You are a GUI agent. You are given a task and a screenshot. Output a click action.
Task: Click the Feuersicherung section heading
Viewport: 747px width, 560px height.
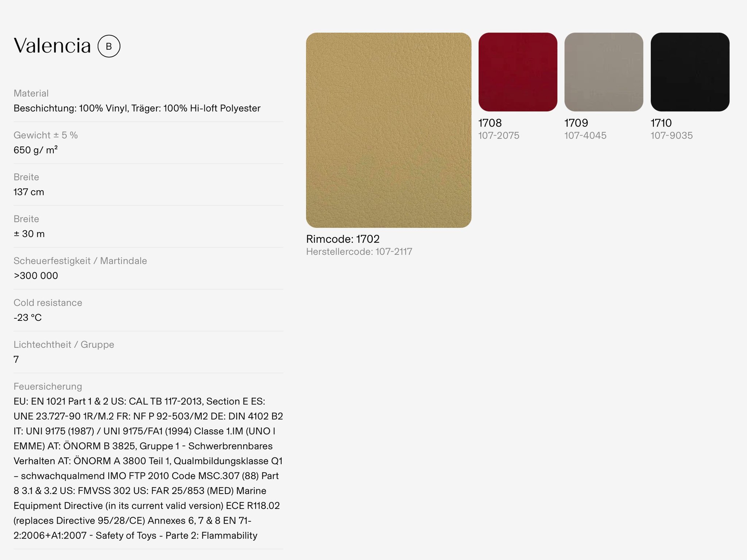(48, 386)
